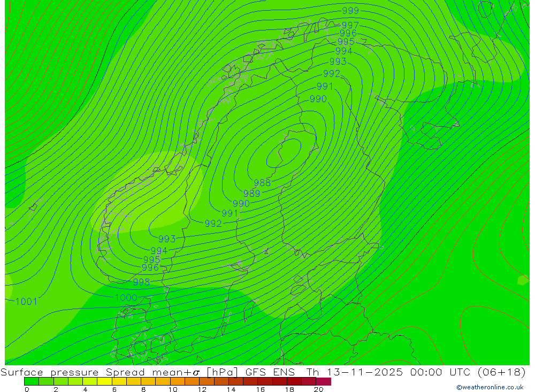Click the 999 isobar label
Screen dimensions: 535x392
pos(350,11)
